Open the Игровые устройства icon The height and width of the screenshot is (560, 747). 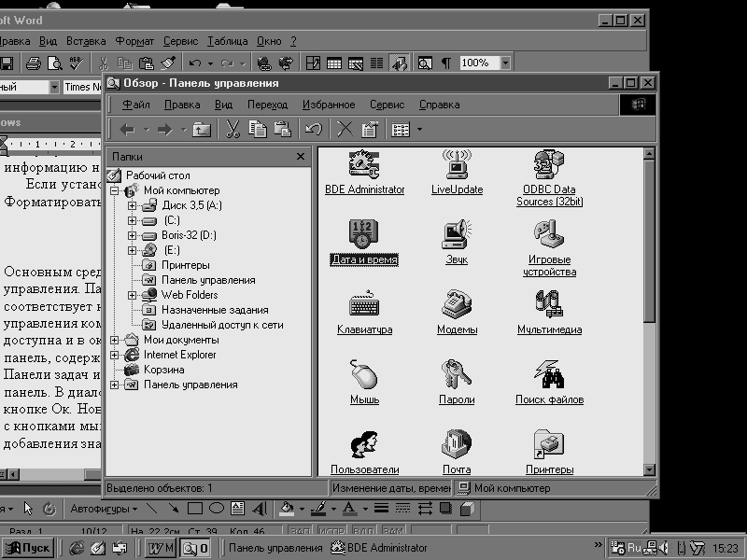coord(549,234)
